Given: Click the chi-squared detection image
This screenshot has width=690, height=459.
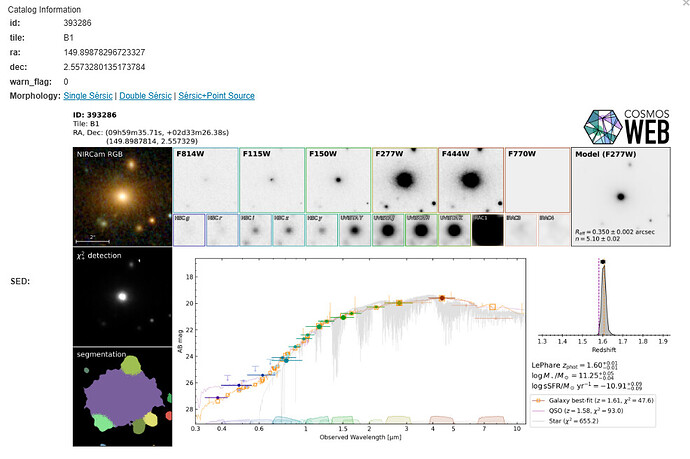Looking at the screenshot, I should [x=122, y=297].
